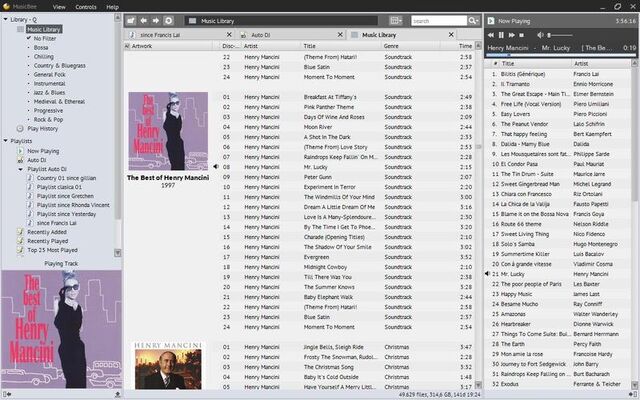Go back with the left arrow button

tap(143, 20)
